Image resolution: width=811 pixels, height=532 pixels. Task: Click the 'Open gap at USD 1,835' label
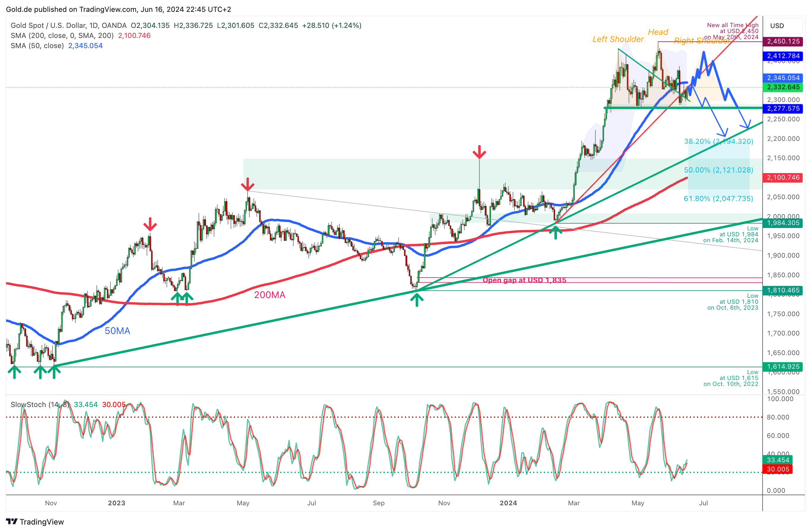pos(524,280)
